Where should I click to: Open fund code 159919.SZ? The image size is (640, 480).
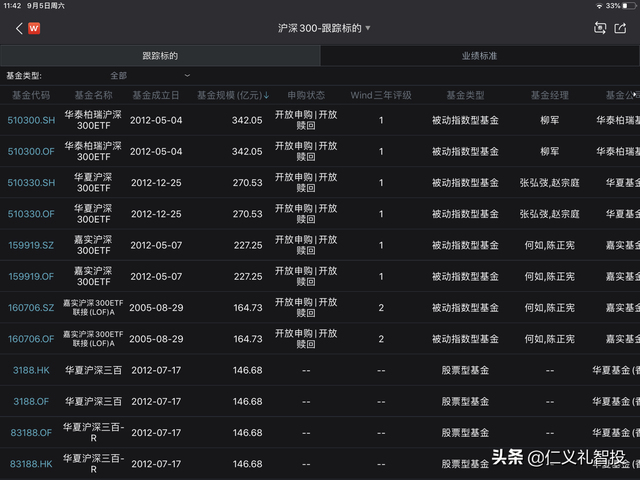(31, 245)
